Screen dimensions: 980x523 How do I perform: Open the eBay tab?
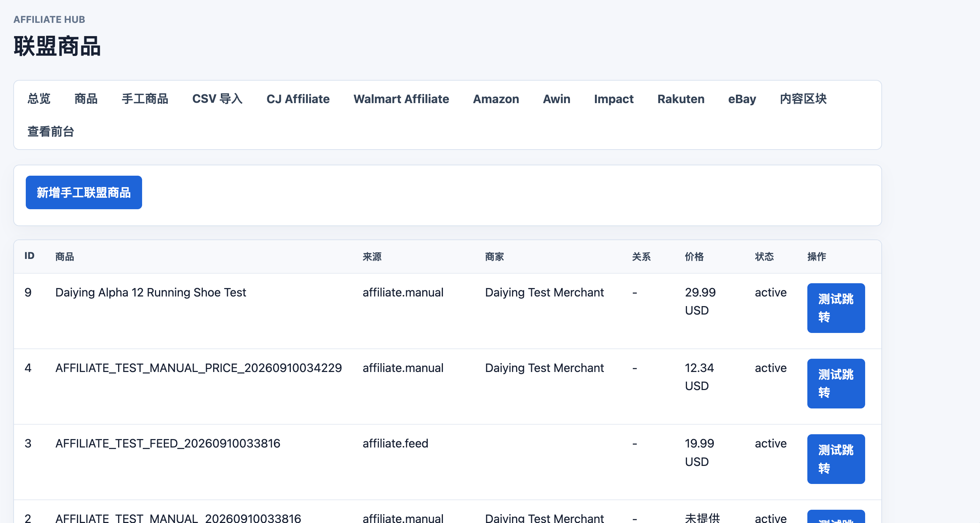coord(742,99)
